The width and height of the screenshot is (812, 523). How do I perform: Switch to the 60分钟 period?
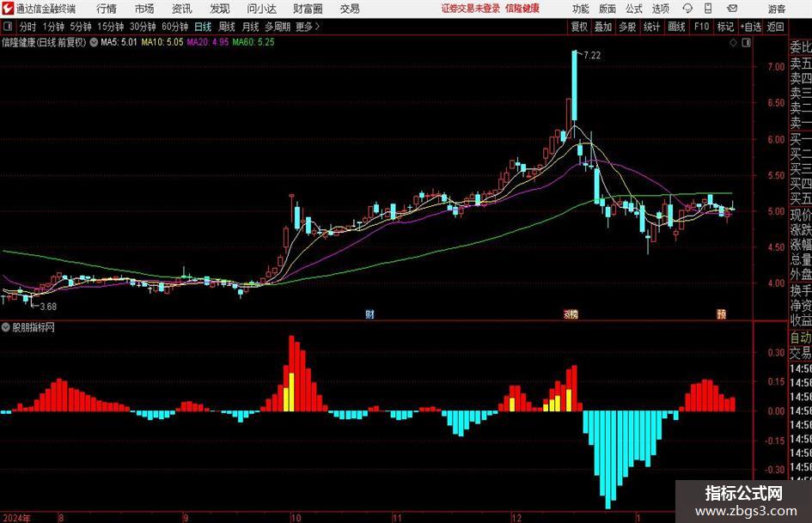pos(175,27)
